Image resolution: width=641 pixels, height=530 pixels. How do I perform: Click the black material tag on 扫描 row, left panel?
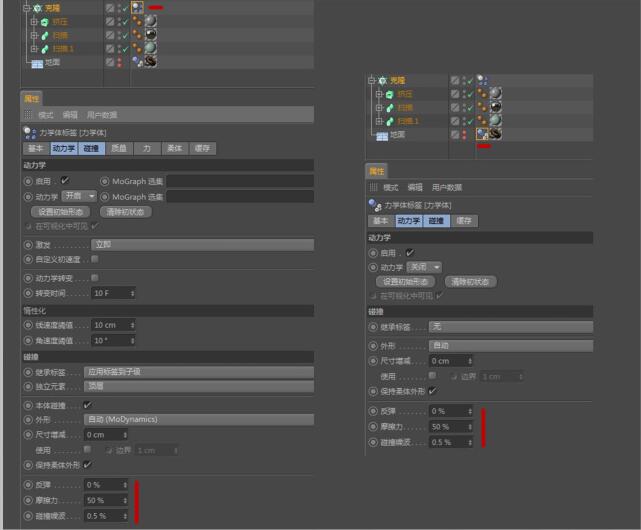pos(150,34)
